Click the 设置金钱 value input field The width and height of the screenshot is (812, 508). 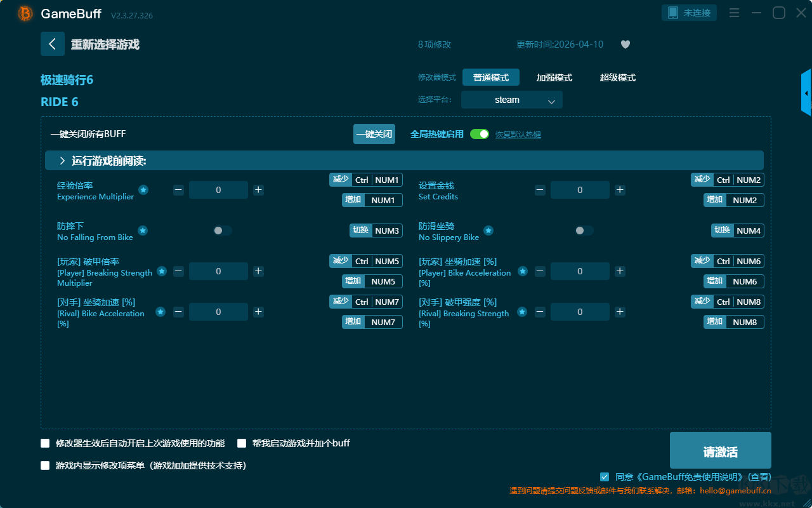[580, 190]
